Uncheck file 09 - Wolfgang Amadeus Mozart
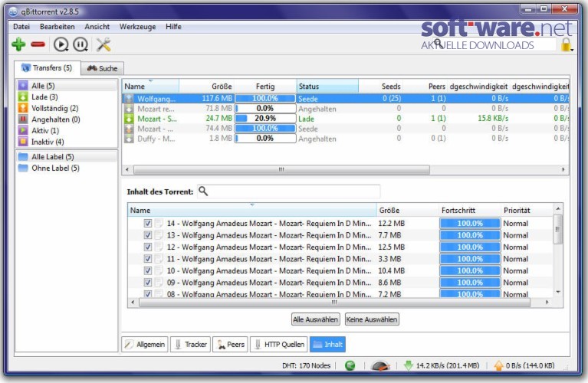This screenshot has width=588, height=383. (148, 282)
